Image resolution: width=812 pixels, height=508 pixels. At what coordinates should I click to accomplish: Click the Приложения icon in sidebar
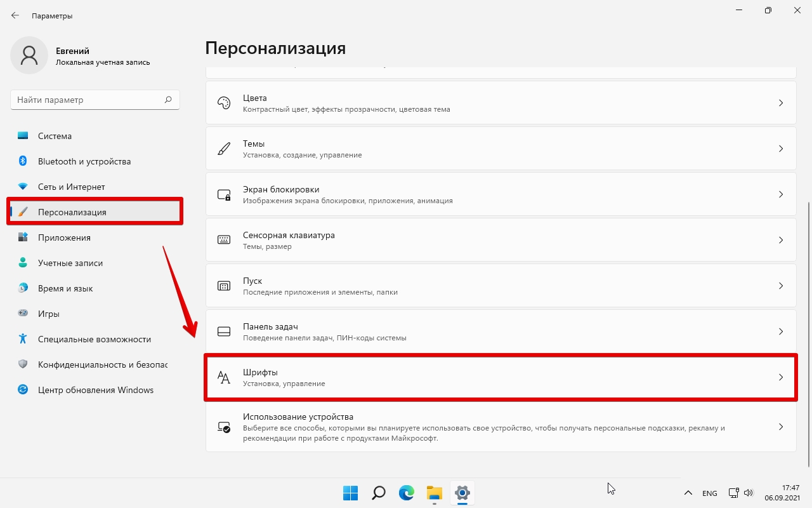point(23,237)
